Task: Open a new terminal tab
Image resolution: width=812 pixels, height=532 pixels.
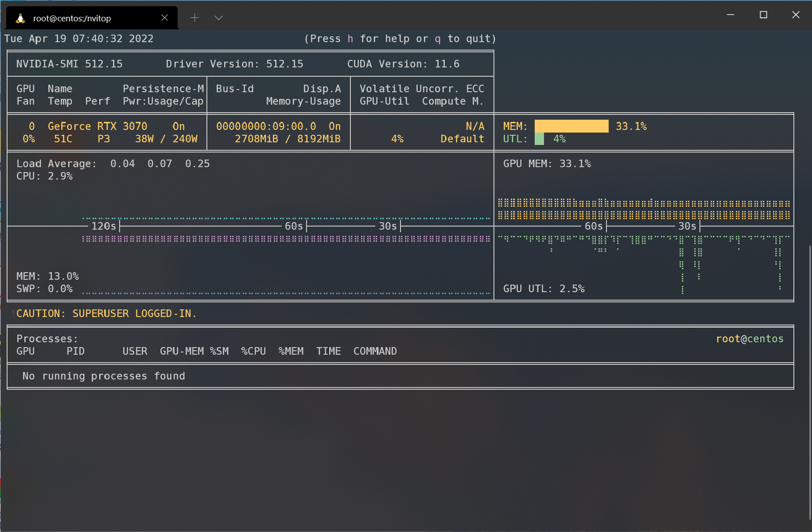Action: tap(194, 18)
